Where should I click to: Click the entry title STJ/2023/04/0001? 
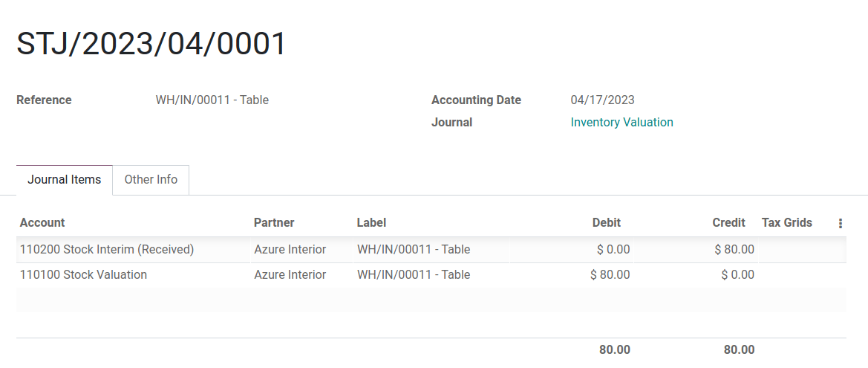click(x=151, y=44)
